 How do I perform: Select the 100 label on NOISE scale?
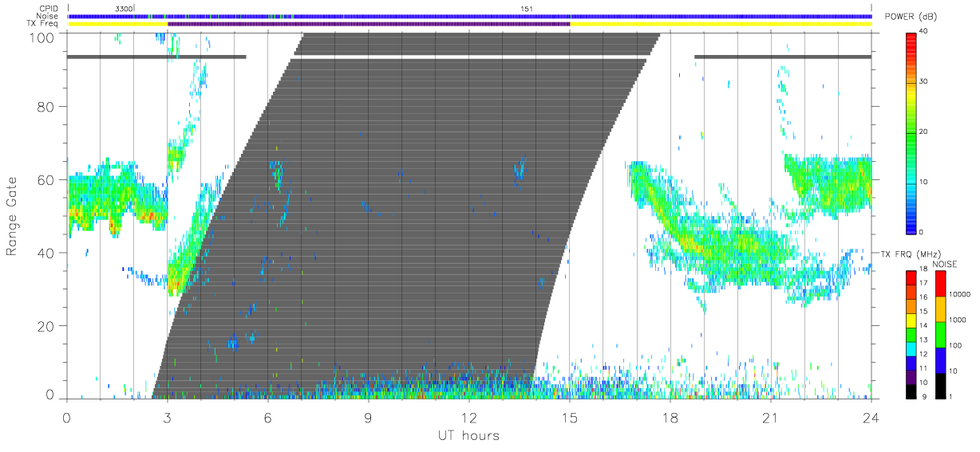[x=955, y=346]
